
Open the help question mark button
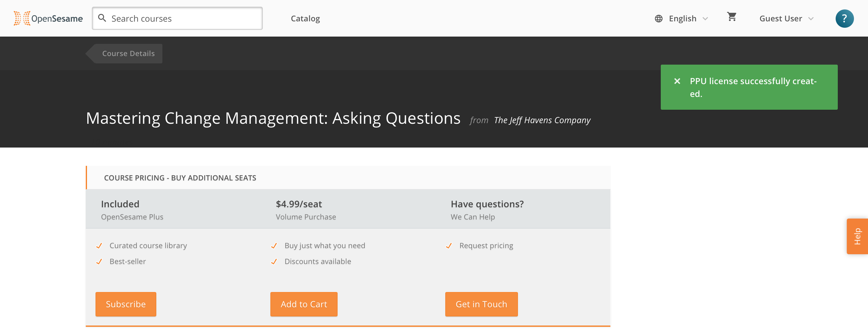tap(844, 19)
